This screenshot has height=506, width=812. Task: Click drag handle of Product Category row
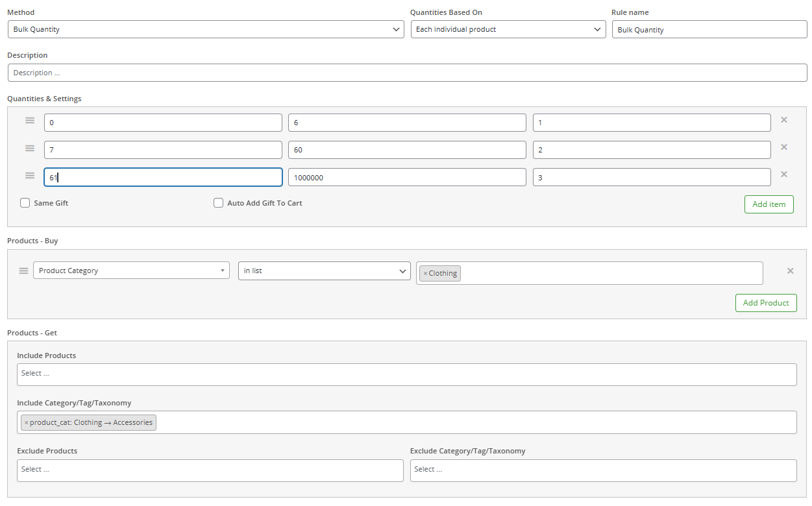tap(24, 271)
